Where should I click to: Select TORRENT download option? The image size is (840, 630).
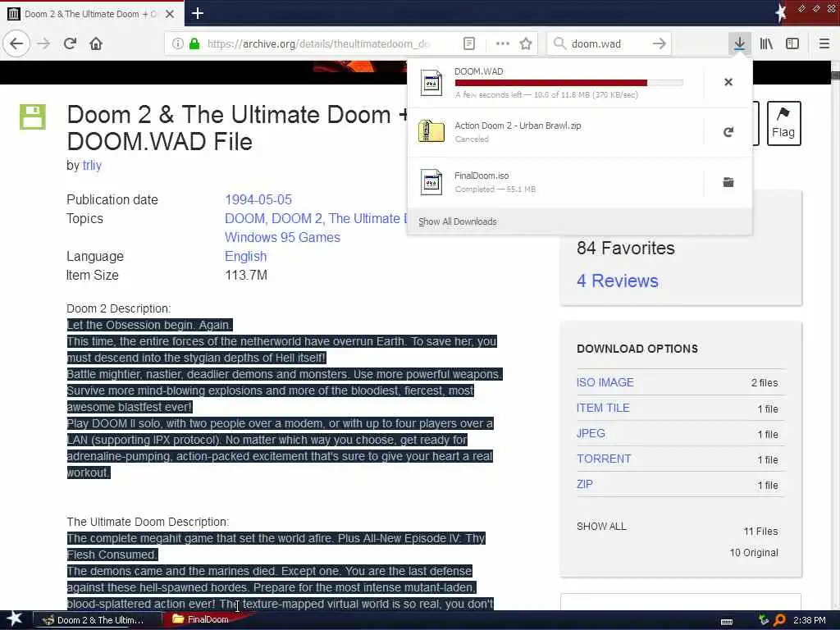604,459
